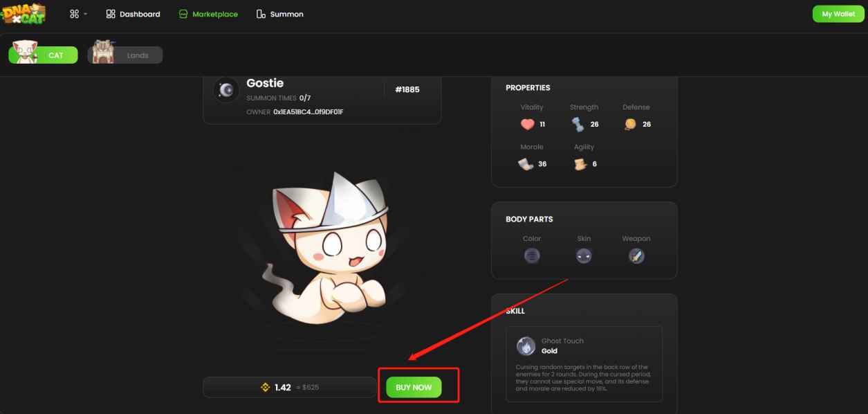Click the = $625 dollar value
The height and width of the screenshot is (414, 868).
tap(306, 388)
